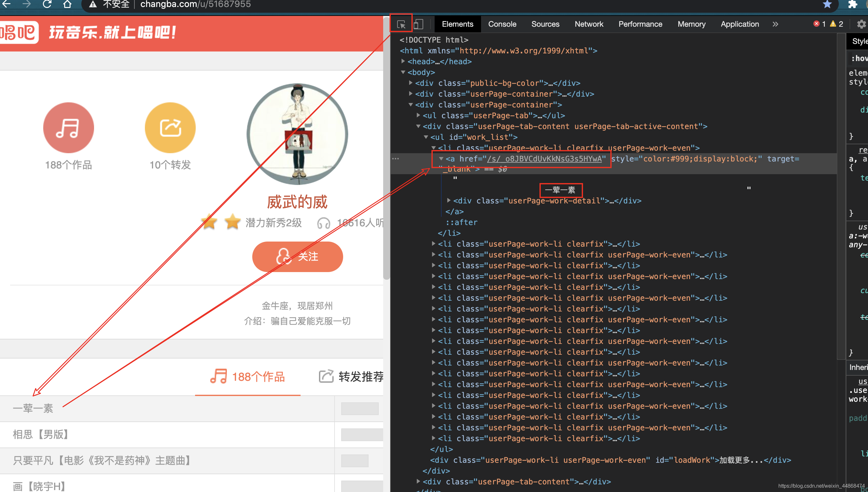Open DevTools settings gear
This screenshot has width=868, height=492.
tap(861, 24)
